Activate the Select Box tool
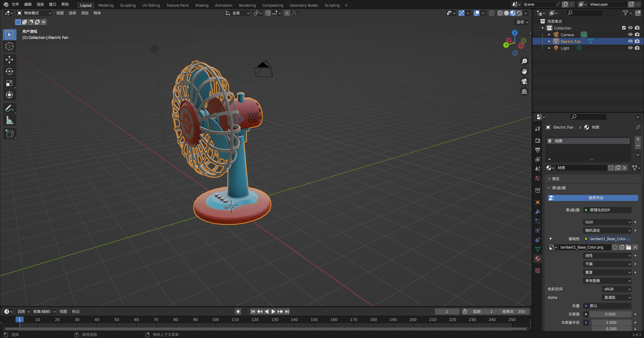 (x=9, y=35)
